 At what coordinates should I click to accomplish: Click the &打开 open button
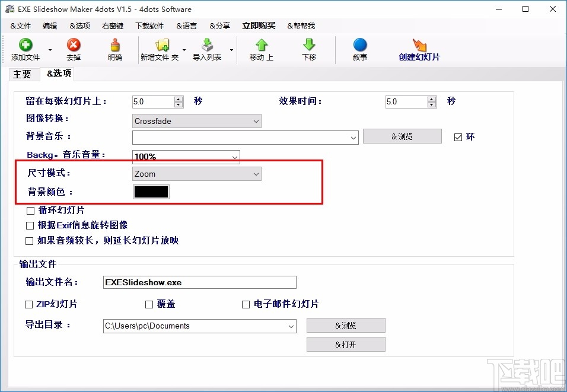tap(346, 344)
